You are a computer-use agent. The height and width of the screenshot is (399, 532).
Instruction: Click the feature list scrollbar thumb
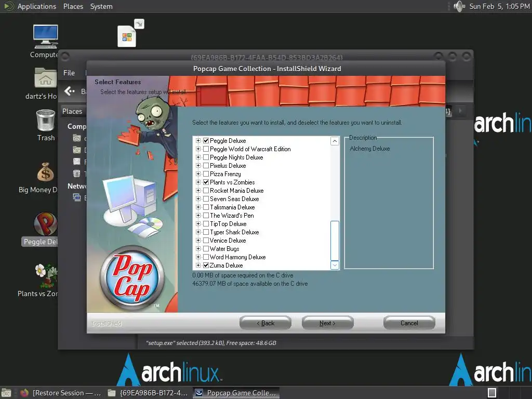[x=335, y=241]
